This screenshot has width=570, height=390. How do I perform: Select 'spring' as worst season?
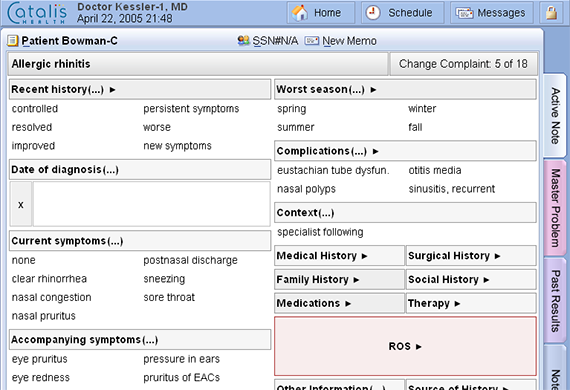point(292,109)
